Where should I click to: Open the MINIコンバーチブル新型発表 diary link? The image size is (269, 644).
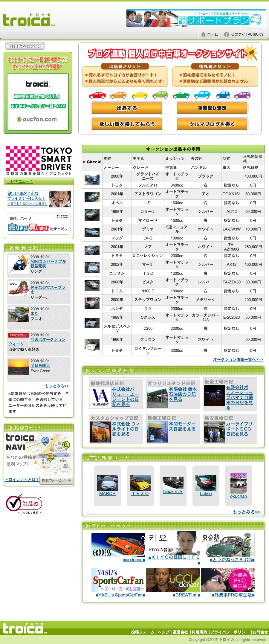pyautogui.click(x=48, y=263)
